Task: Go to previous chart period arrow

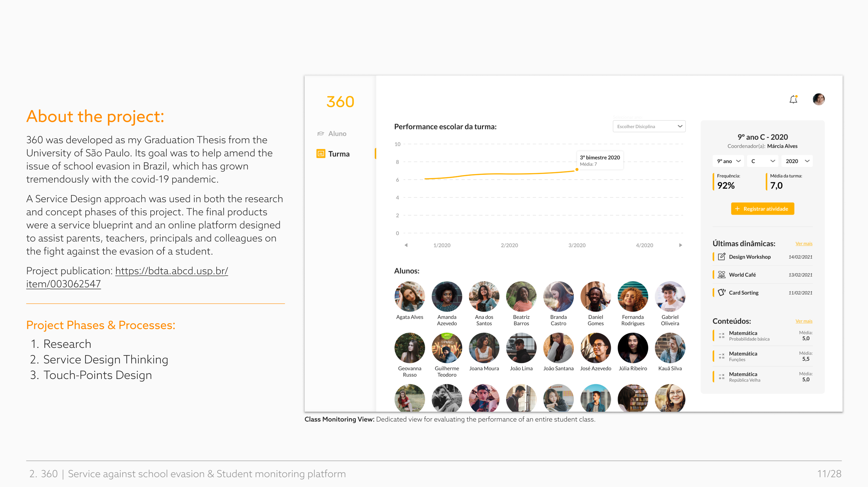Action: coord(406,245)
